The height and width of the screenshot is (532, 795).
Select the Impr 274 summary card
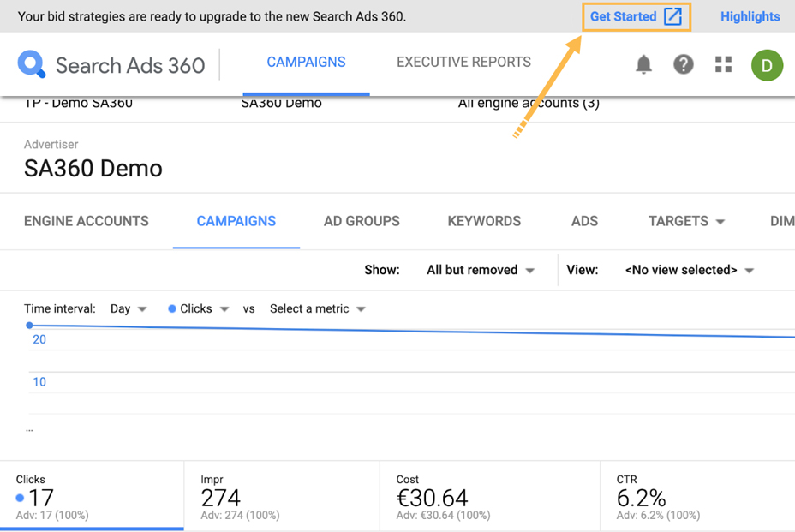coord(282,496)
